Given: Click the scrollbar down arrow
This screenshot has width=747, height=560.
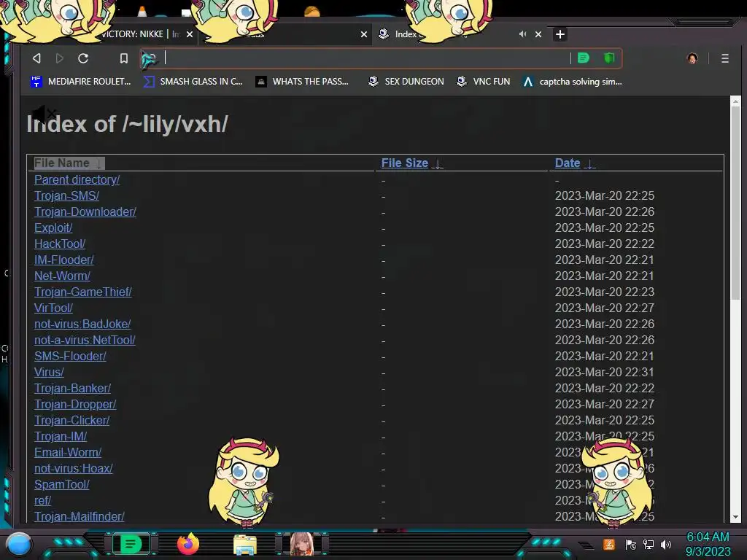Looking at the screenshot, I should [x=735, y=517].
